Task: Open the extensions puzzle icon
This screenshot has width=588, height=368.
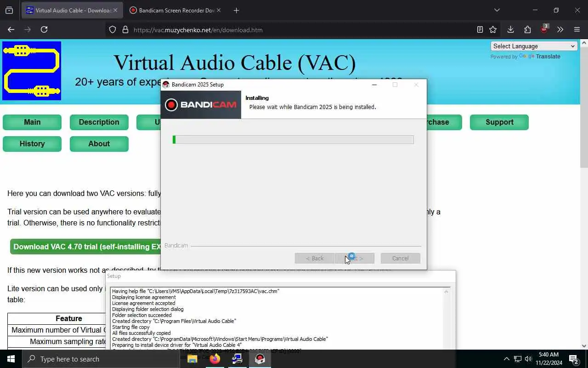Action: coord(527,29)
